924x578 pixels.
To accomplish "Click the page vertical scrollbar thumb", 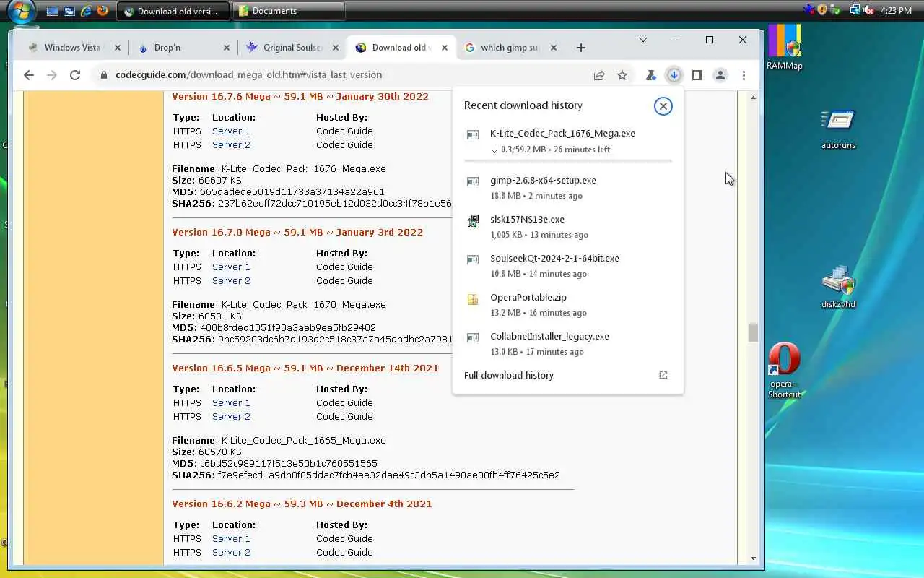I will (x=753, y=332).
